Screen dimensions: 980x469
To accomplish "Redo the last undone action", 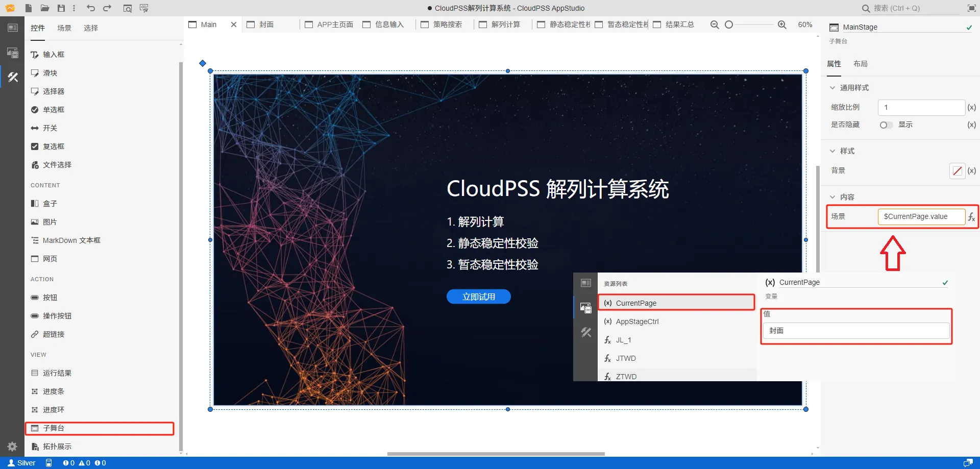I will pyautogui.click(x=107, y=8).
